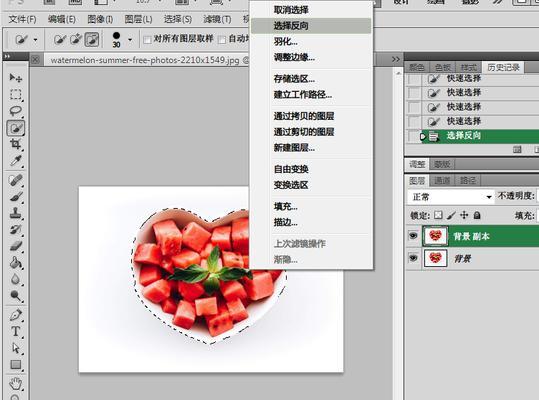
Task: Select 背景 layer thumbnail
Action: click(x=435, y=258)
